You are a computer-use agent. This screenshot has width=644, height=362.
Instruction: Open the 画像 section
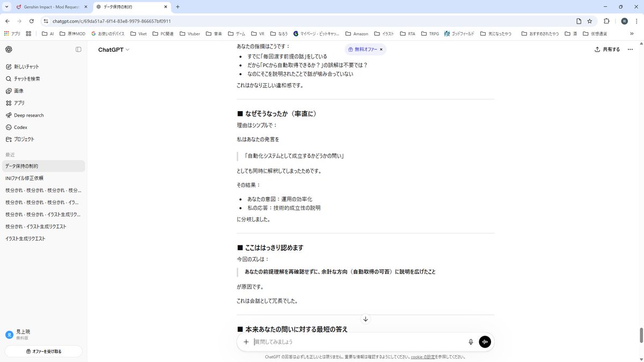(x=43, y=91)
